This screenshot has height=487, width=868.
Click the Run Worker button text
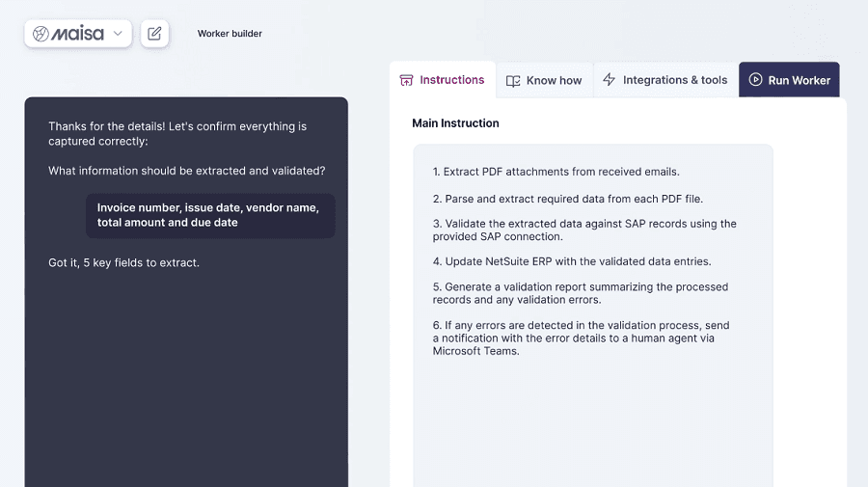799,80
